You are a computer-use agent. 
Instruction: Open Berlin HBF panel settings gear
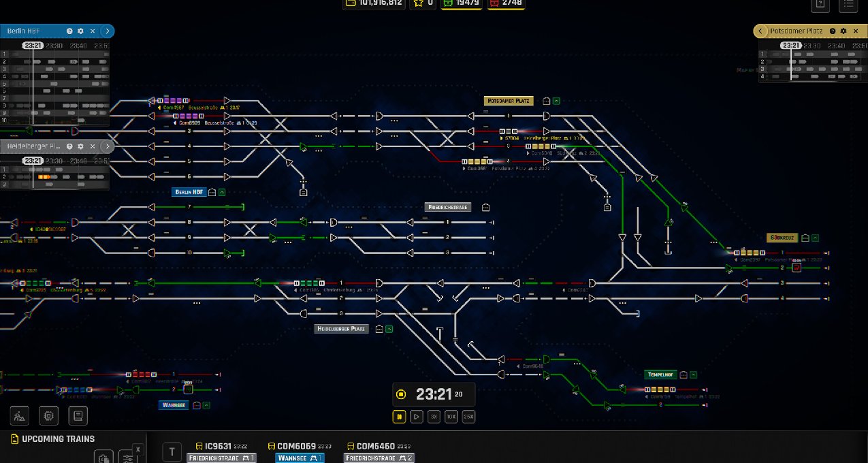[81, 31]
